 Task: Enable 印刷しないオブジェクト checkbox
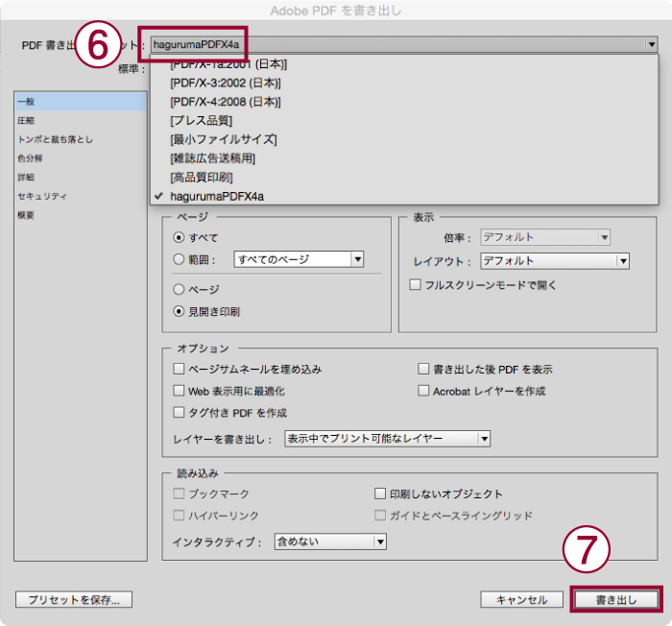(380, 494)
